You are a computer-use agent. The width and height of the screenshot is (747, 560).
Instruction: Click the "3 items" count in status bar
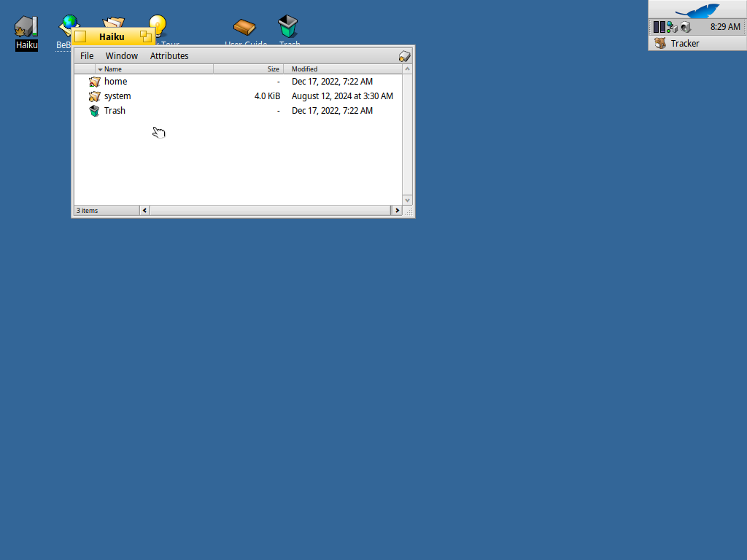coord(88,211)
